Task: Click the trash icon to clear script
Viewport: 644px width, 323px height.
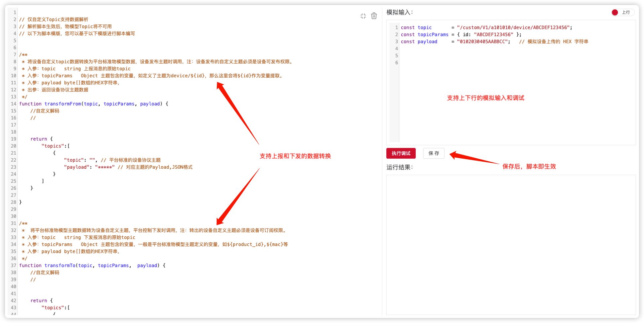Action: point(374,16)
